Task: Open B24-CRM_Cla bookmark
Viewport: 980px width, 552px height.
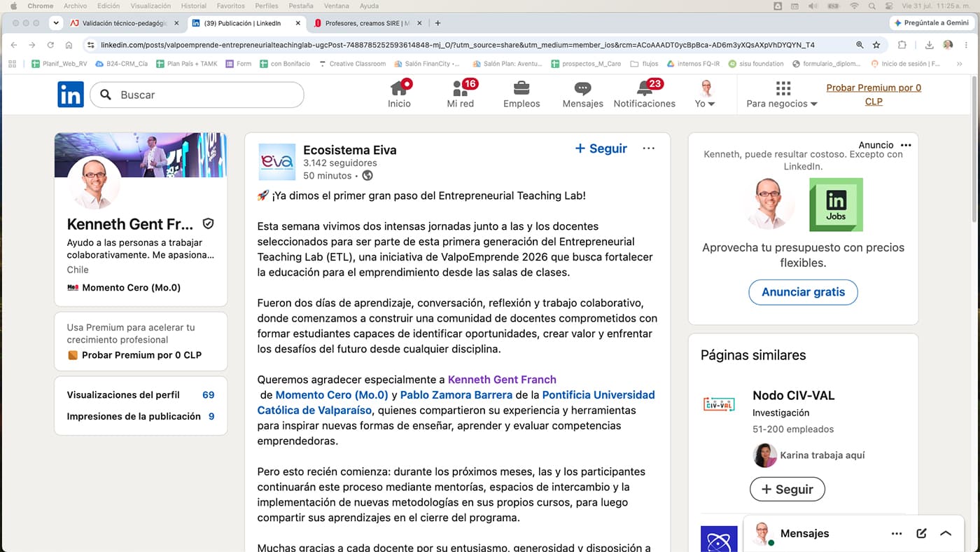Action: tap(122, 64)
